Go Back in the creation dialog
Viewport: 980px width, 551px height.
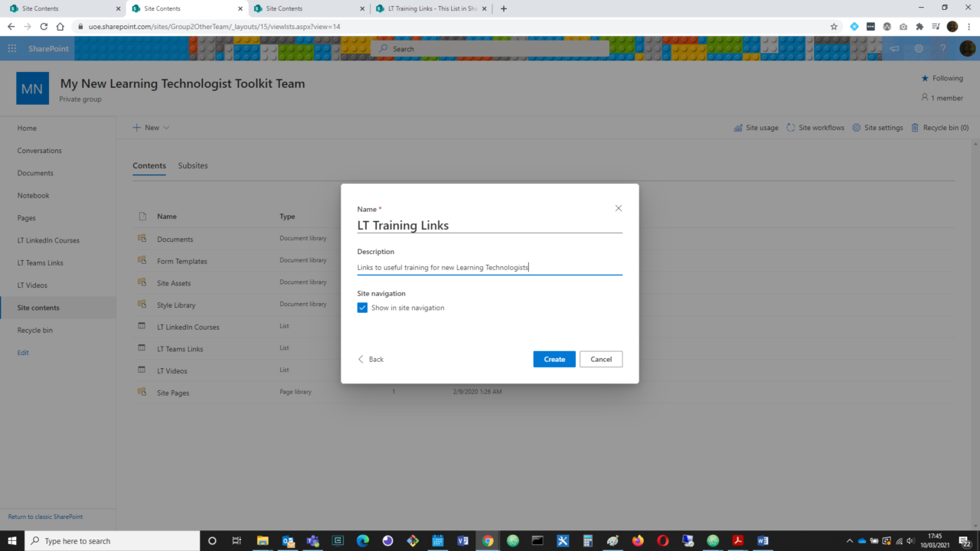pyautogui.click(x=371, y=359)
